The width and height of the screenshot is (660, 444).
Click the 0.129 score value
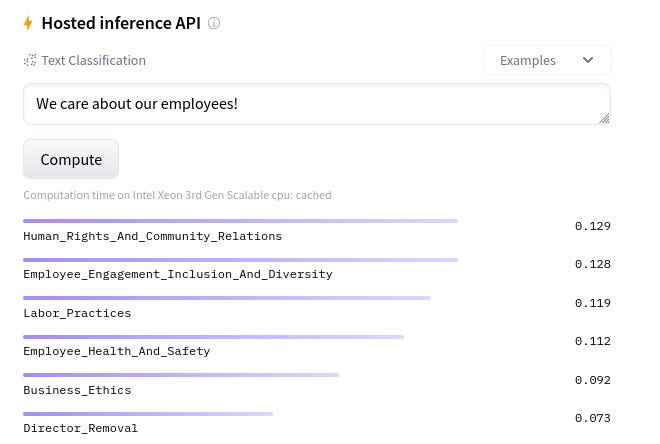593,226
